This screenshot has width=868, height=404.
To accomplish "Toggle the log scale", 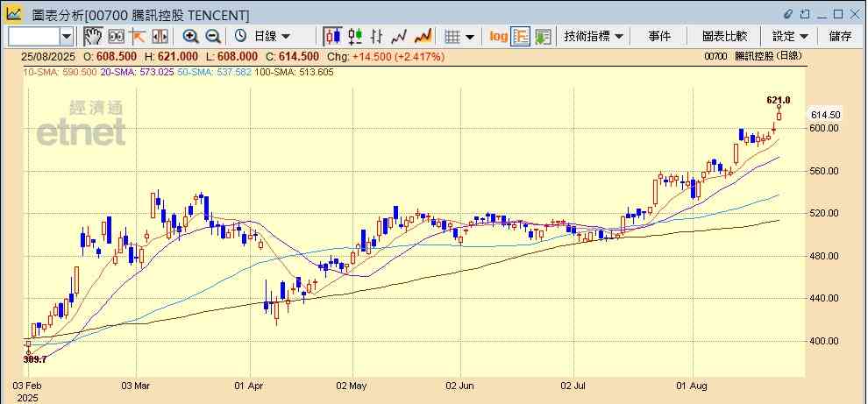I will (x=498, y=37).
